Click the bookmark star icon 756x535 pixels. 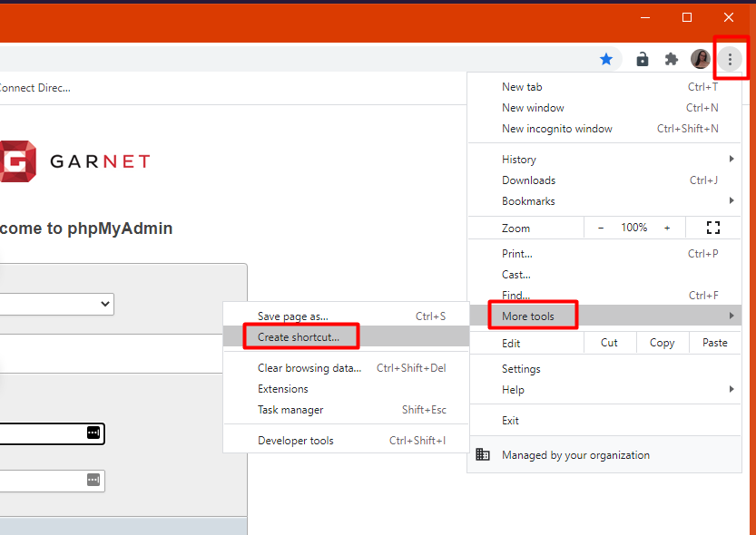click(x=606, y=60)
